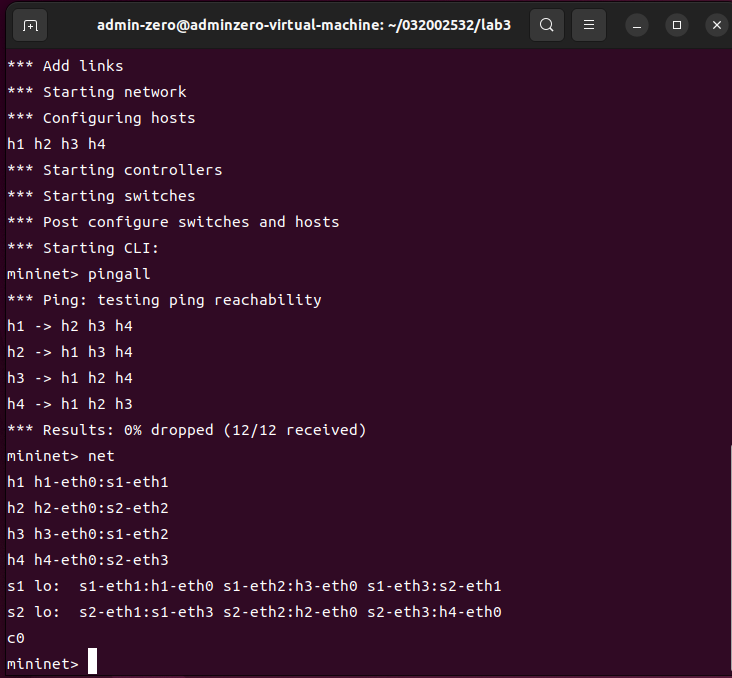732x678 pixels.
Task: Click the 'mininet> net' command line
Action: [x=61, y=456]
